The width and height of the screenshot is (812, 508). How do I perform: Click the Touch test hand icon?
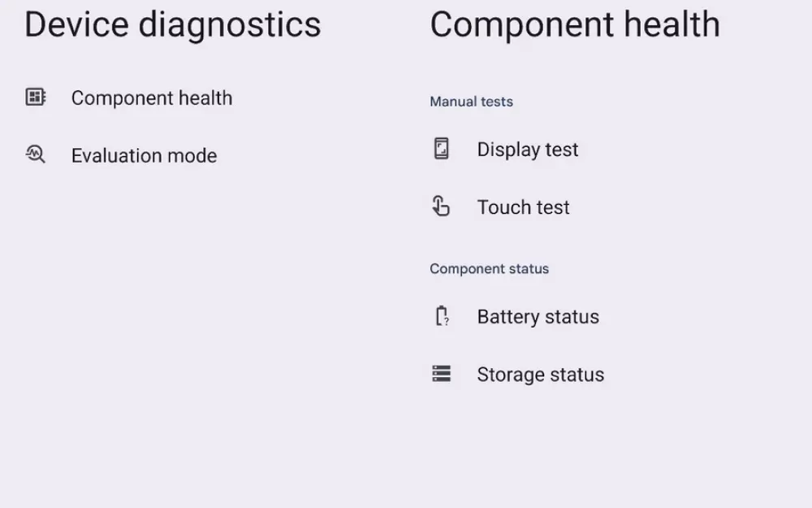point(441,206)
